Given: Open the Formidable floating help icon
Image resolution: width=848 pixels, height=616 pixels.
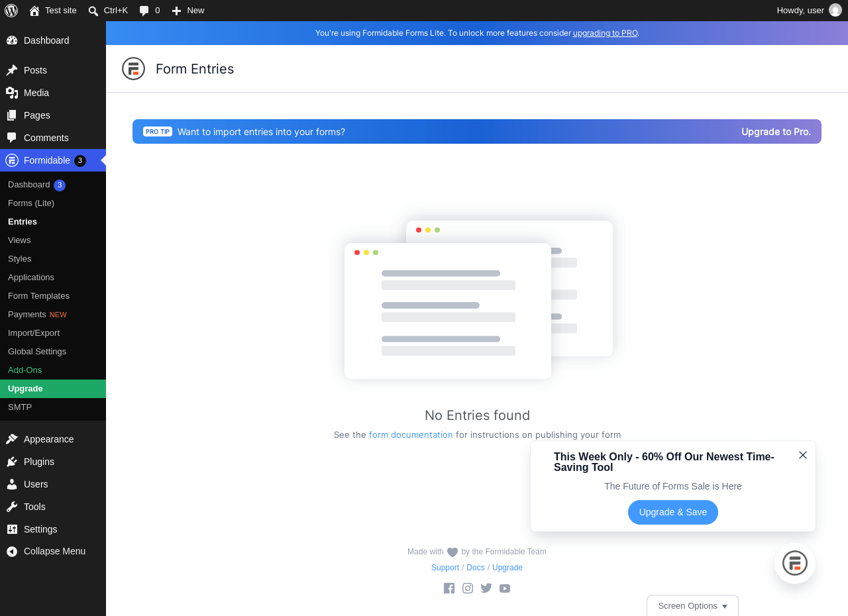Looking at the screenshot, I should click(x=795, y=563).
